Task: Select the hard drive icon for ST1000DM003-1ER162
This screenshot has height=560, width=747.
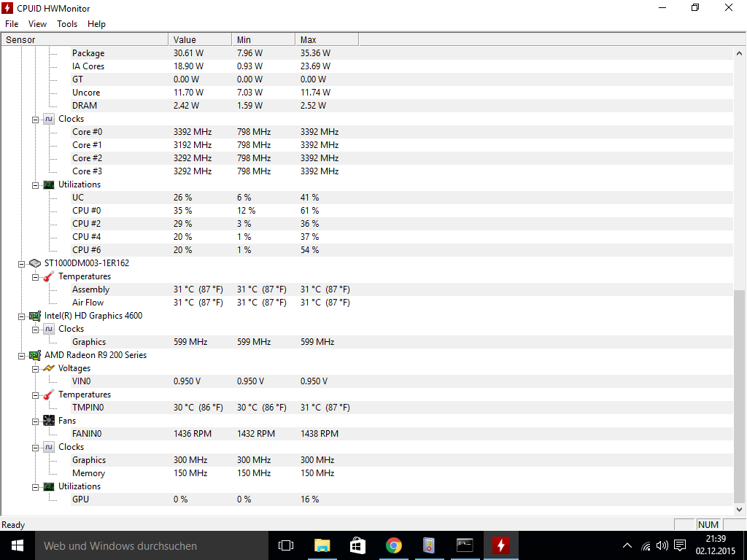Action: [x=35, y=263]
